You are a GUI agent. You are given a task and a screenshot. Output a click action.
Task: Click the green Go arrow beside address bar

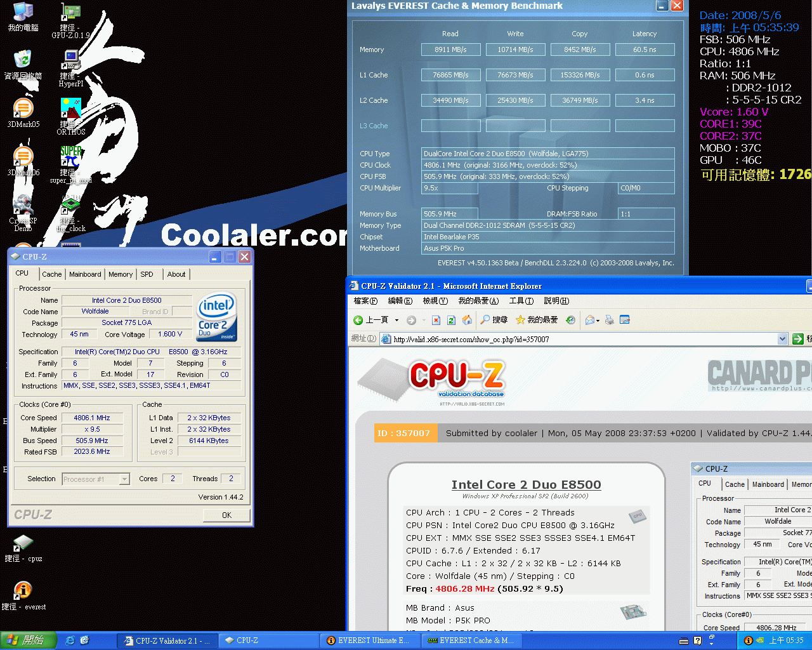(798, 339)
